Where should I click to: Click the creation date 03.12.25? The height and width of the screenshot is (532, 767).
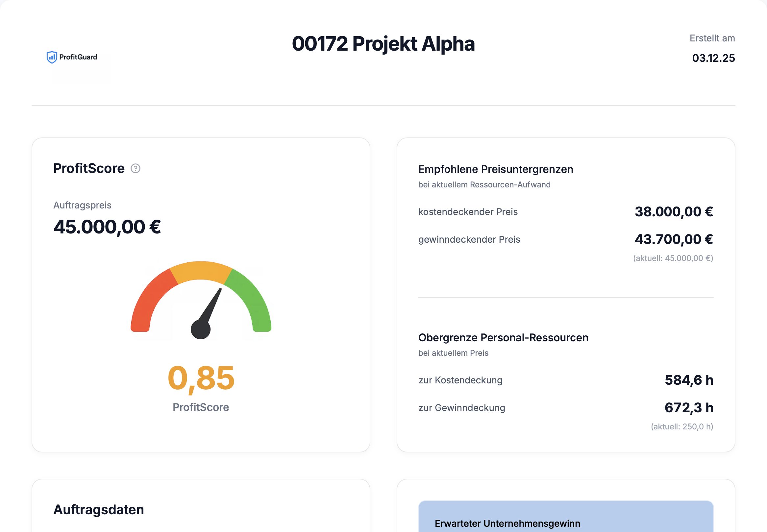point(713,58)
